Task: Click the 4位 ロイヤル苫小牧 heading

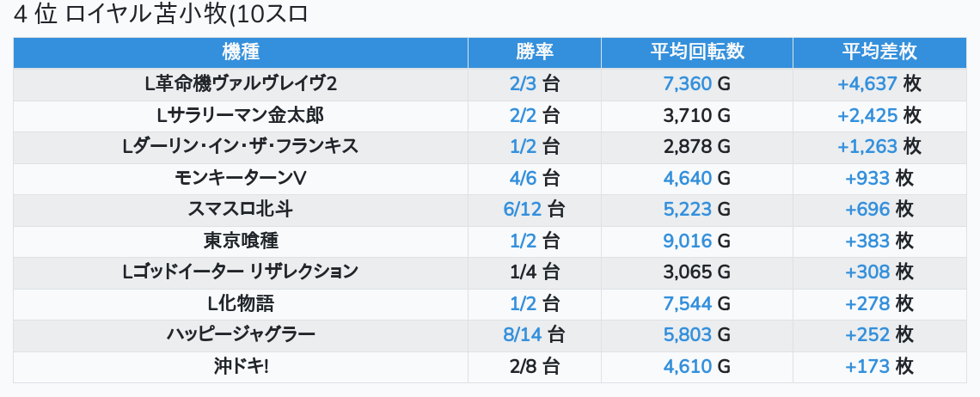Action: (162, 15)
